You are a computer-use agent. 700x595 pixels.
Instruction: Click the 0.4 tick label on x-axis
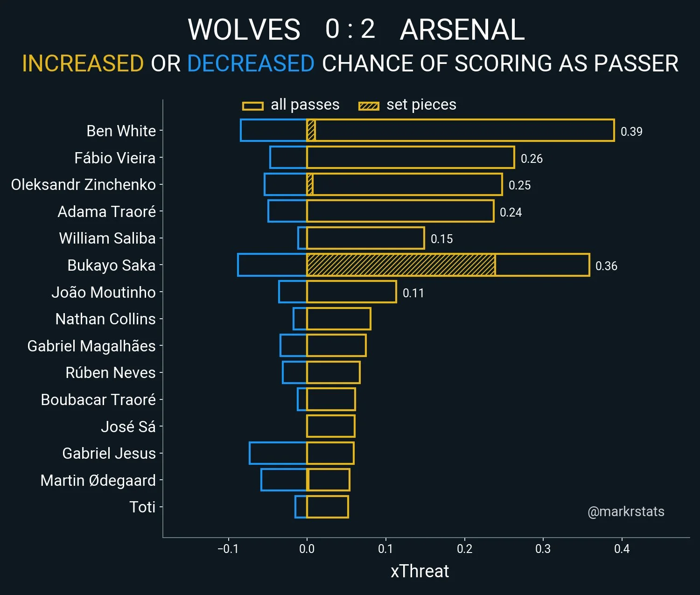pos(622,549)
